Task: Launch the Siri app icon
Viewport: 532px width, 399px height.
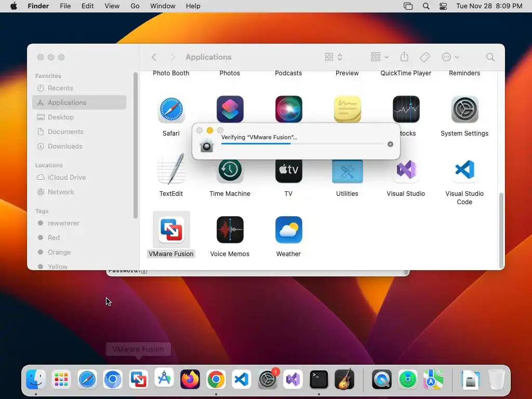Action: (x=288, y=109)
